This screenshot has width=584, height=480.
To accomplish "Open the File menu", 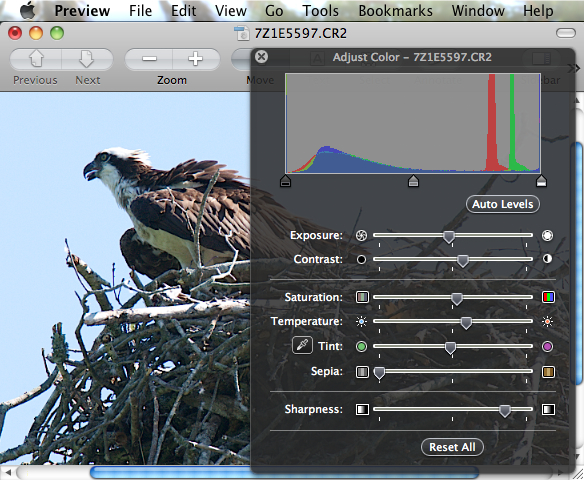I will click(x=140, y=10).
